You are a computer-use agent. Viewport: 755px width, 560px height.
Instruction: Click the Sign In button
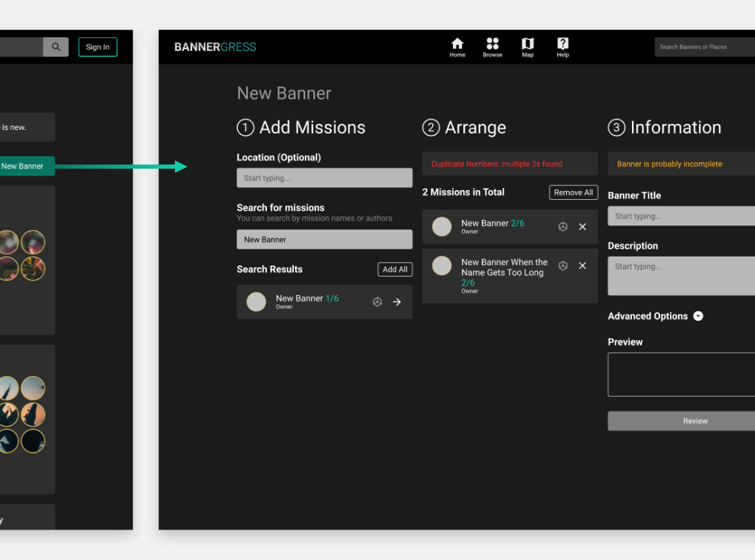coord(97,47)
